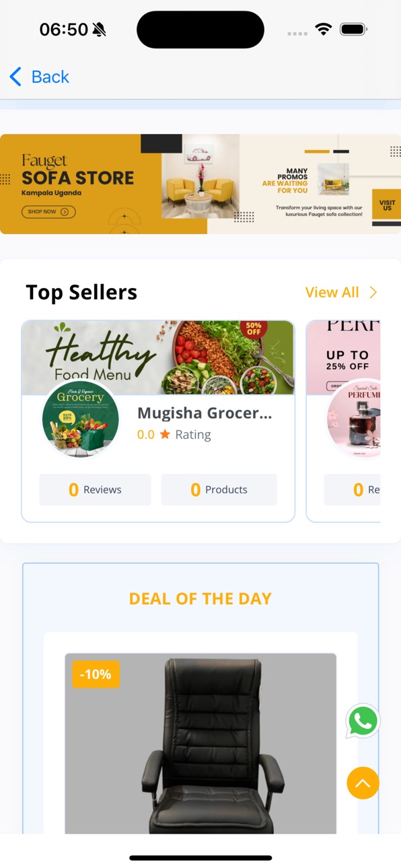Click the Shop Now button on sofa banner
The image size is (401, 868).
point(48,211)
